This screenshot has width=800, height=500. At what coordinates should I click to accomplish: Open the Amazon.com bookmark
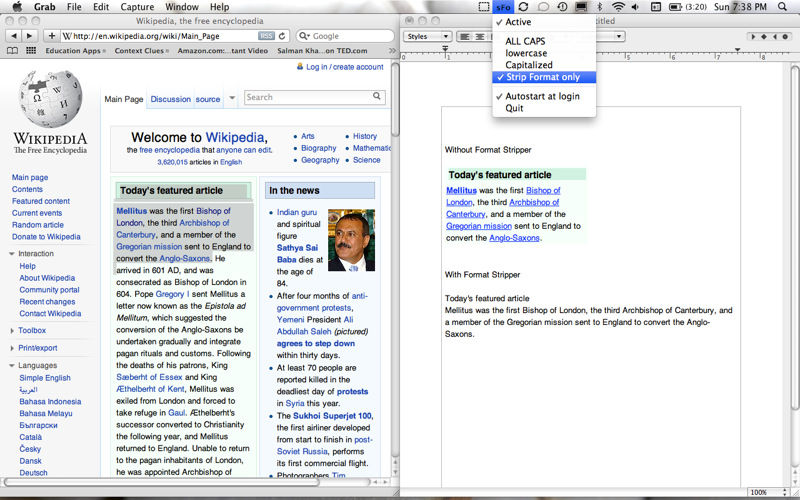[222, 51]
